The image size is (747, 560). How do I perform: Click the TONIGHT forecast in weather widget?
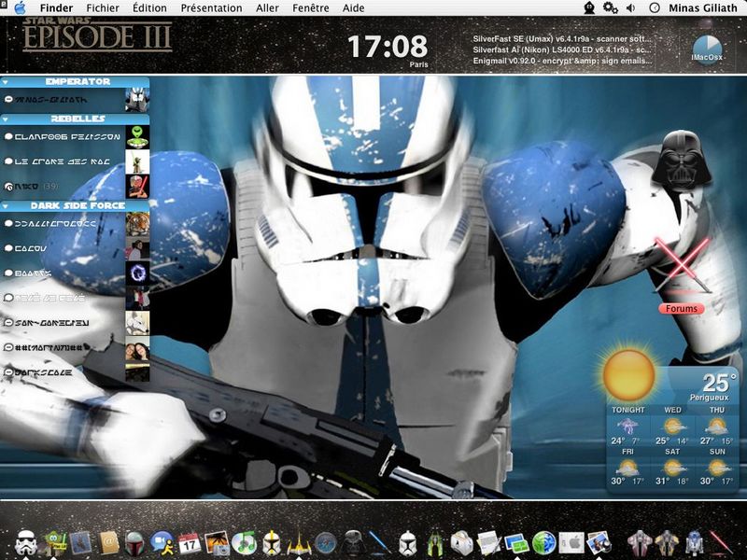[x=627, y=427]
